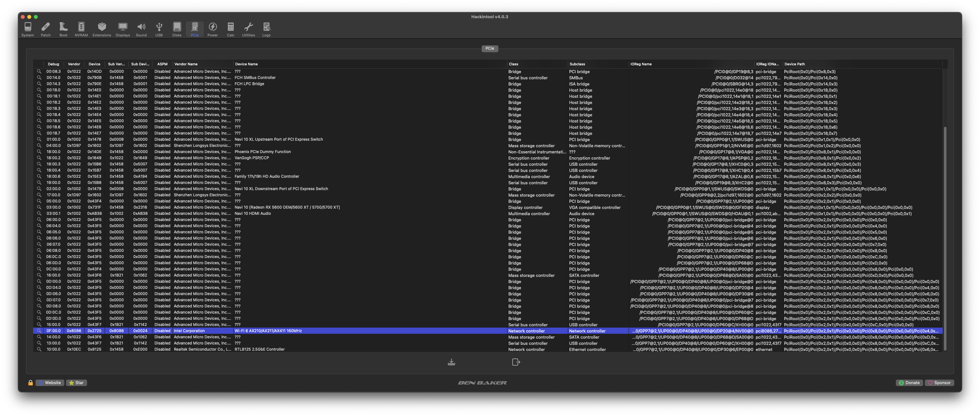Open the Sound section
Screen dimensions: 980x416
tap(141, 29)
